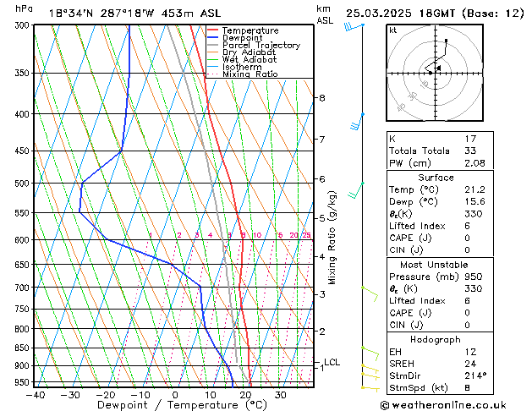Click the date header 25.03.2025 18GMT
Screen dimensions: 532x411
pyautogui.click(x=400, y=14)
